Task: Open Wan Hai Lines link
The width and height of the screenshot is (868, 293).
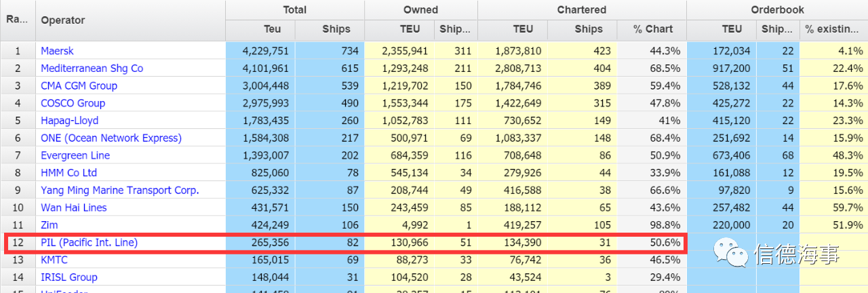Action: [x=74, y=208]
